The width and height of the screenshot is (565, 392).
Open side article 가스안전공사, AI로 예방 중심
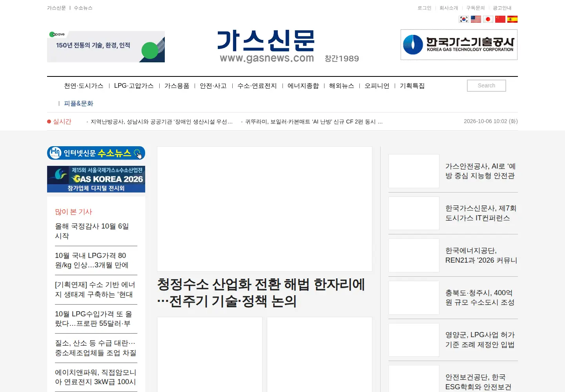[481, 171]
